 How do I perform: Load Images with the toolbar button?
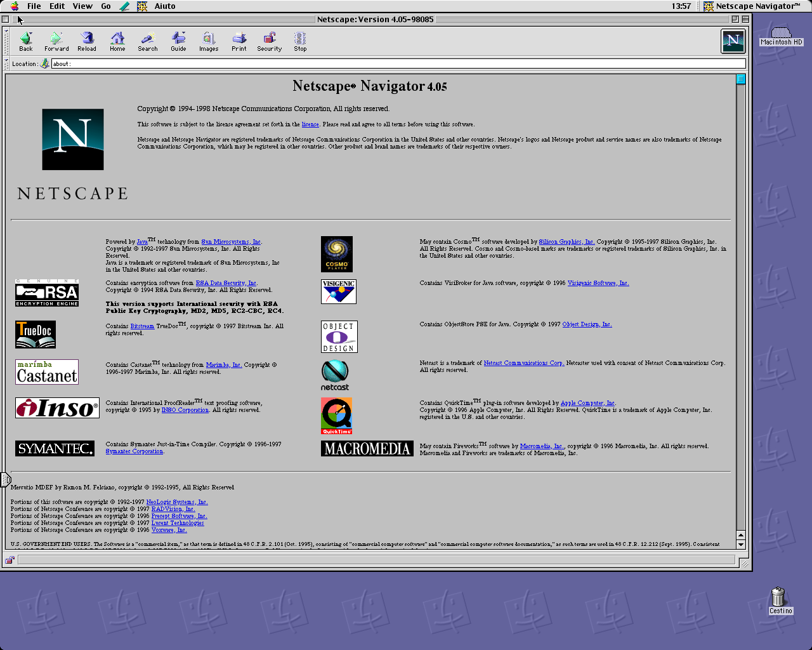coord(209,42)
